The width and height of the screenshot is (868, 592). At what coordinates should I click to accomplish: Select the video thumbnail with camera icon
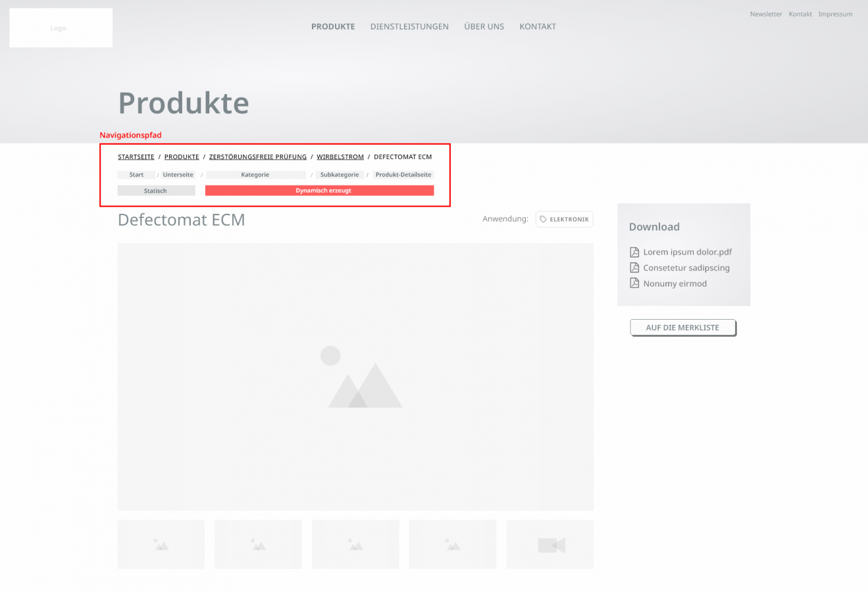549,545
